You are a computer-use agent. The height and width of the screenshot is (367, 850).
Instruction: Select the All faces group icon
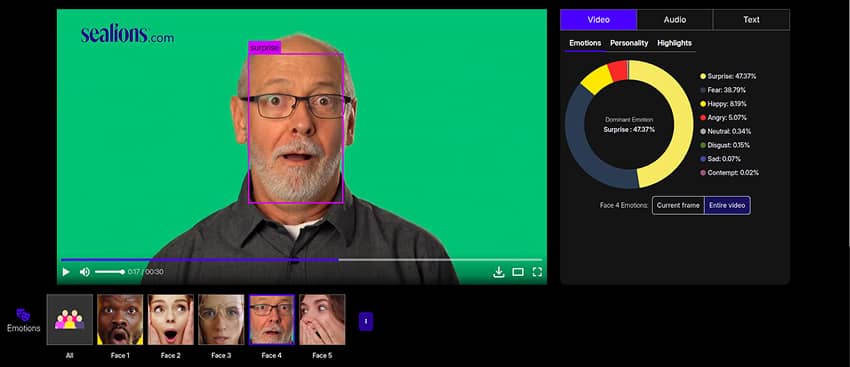(69, 319)
